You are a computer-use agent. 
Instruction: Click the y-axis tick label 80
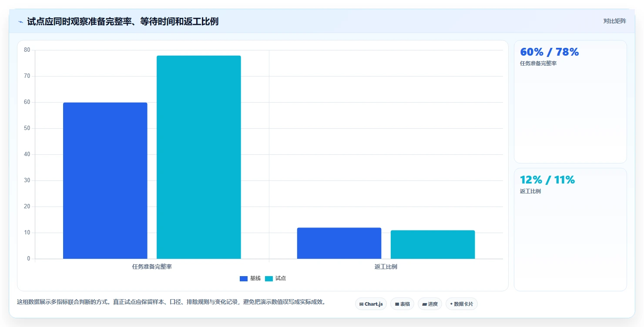click(x=27, y=50)
